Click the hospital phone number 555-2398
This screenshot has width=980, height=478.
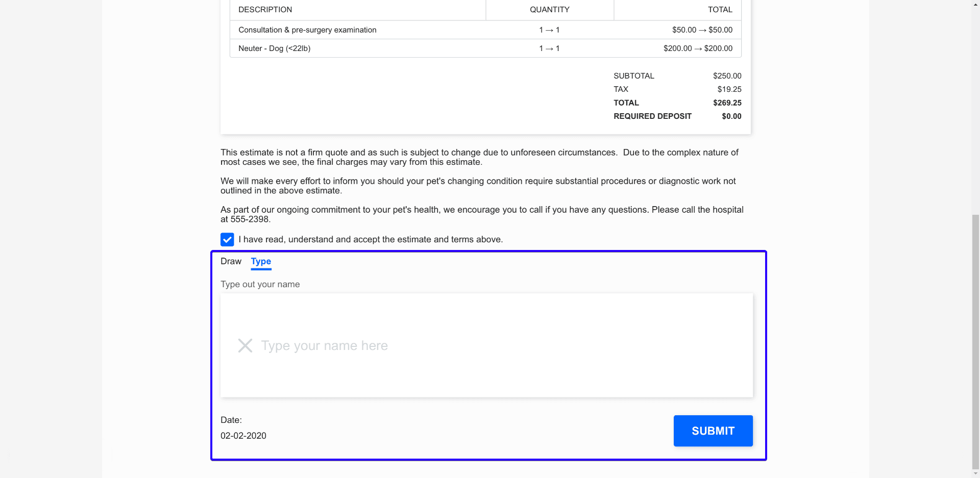point(249,219)
